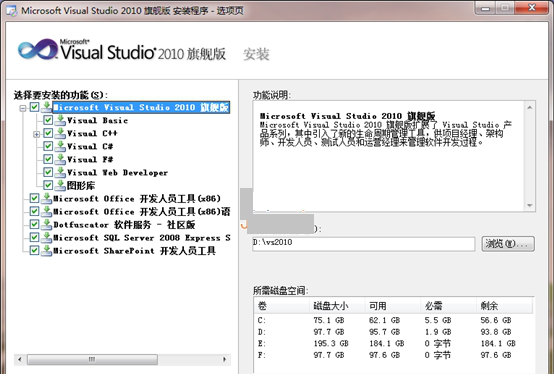Viewport: 554px width, 388px height.
Task: Toggle Microsoft SQL Server 2008 Express checkbox
Action: [x=34, y=237]
